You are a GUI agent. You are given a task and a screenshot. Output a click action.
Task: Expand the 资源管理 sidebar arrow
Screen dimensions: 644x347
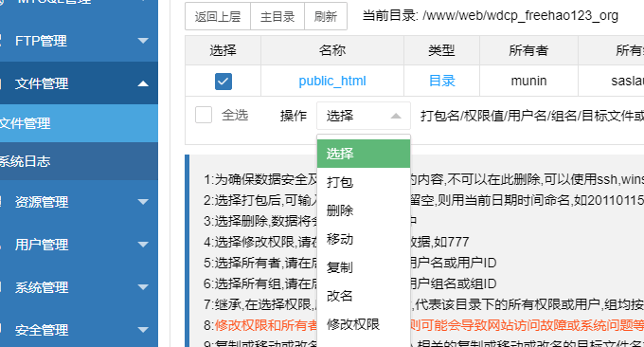click(143, 202)
